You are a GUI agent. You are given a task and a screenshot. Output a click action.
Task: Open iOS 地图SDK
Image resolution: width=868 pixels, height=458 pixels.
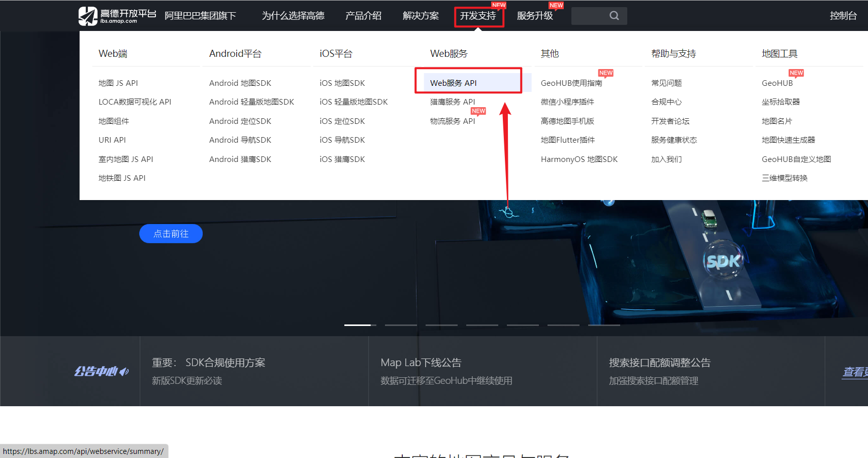point(342,83)
